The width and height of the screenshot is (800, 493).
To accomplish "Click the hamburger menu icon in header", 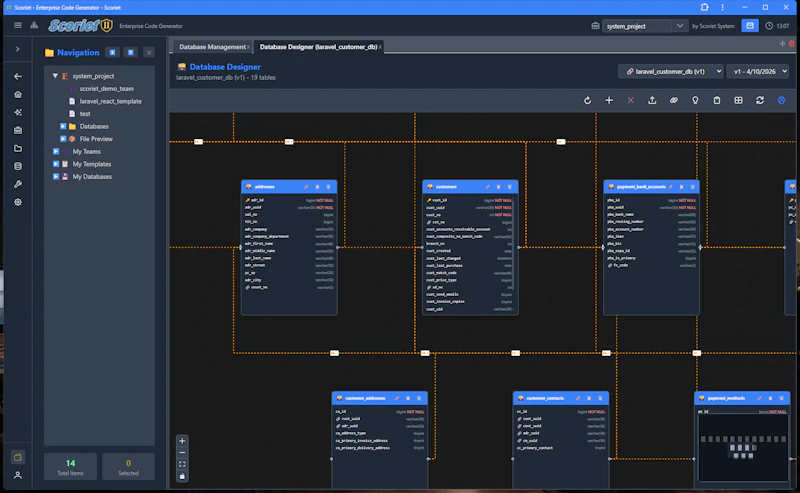I will (x=18, y=26).
